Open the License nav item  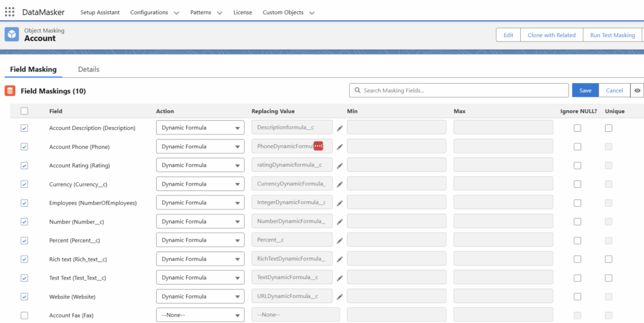[242, 13]
